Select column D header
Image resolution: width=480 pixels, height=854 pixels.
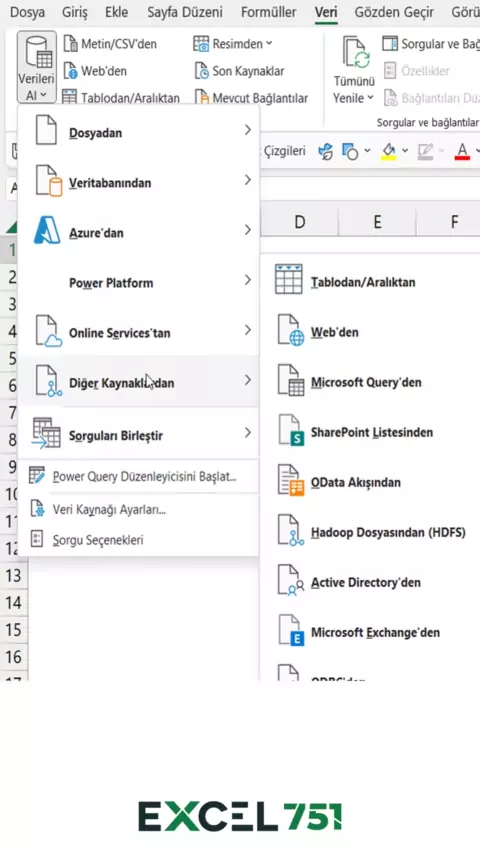click(x=300, y=222)
